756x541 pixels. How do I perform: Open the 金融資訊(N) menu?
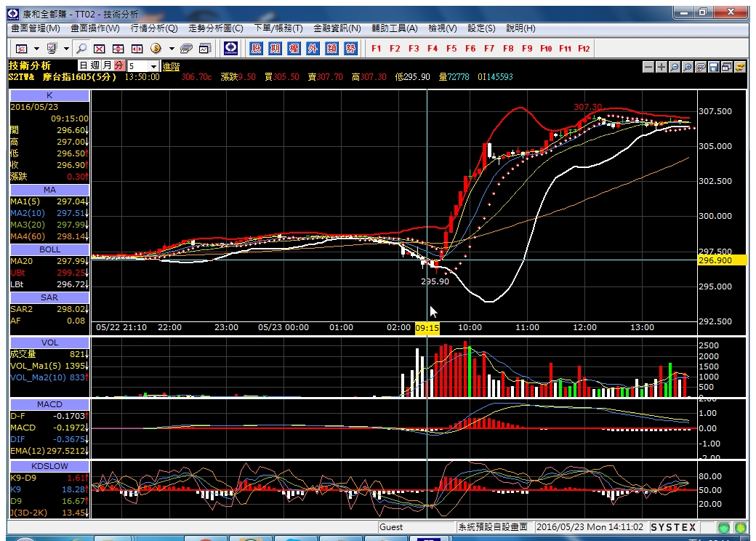click(x=337, y=28)
